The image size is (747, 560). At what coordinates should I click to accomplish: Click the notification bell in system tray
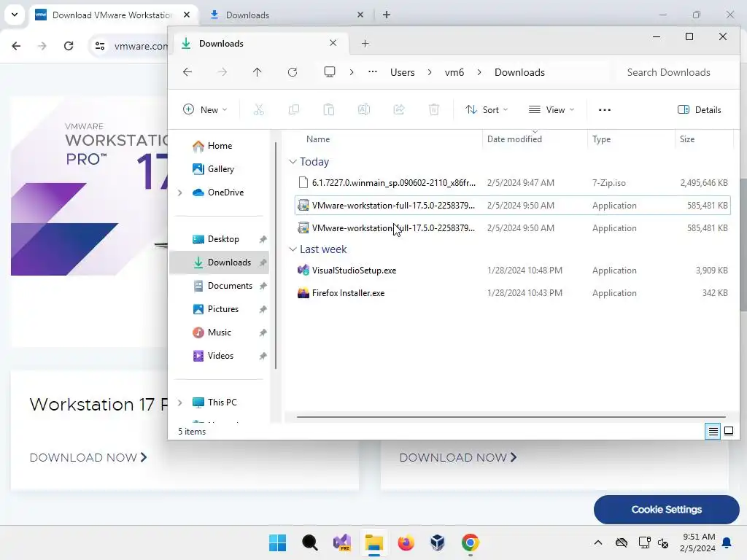point(727,542)
